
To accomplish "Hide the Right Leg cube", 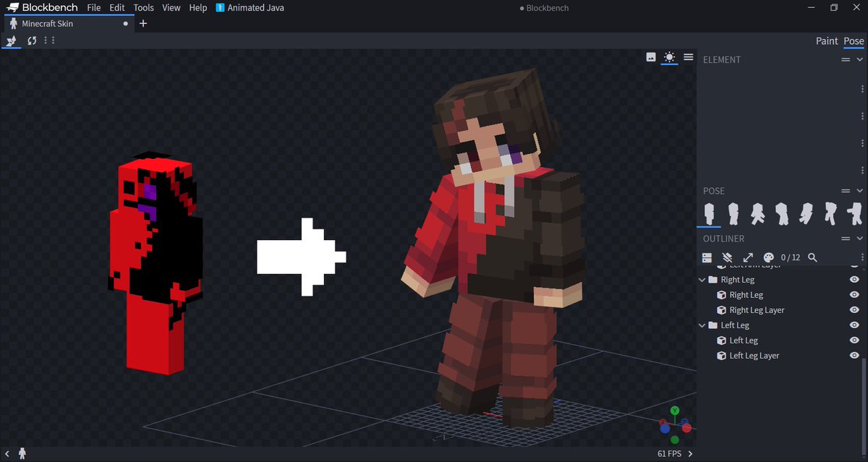I will pos(854,295).
